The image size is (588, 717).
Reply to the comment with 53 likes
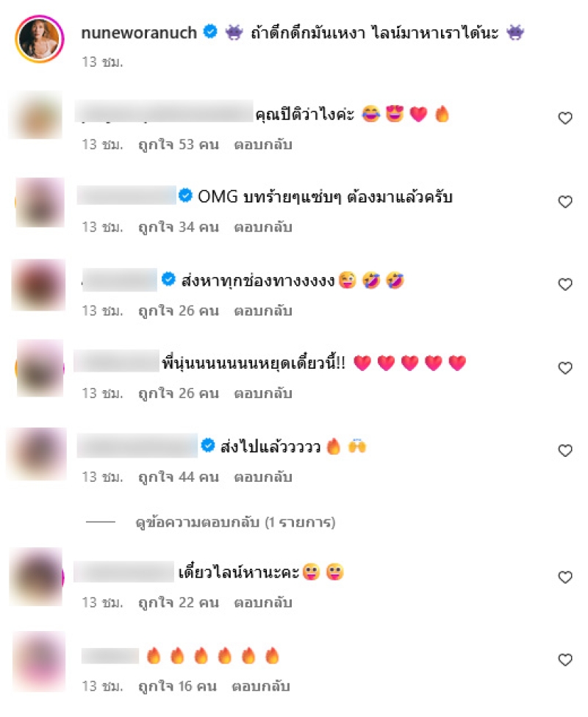coord(263,145)
